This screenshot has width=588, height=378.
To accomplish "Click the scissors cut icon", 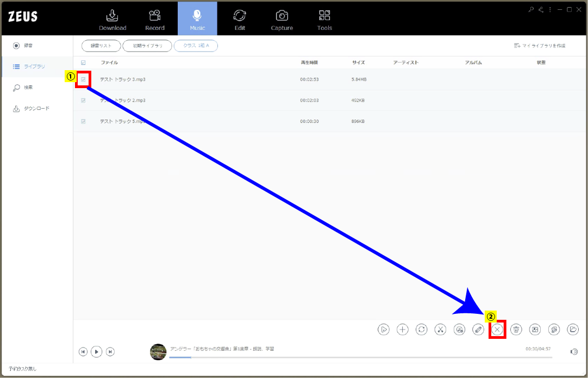I will coord(441,329).
